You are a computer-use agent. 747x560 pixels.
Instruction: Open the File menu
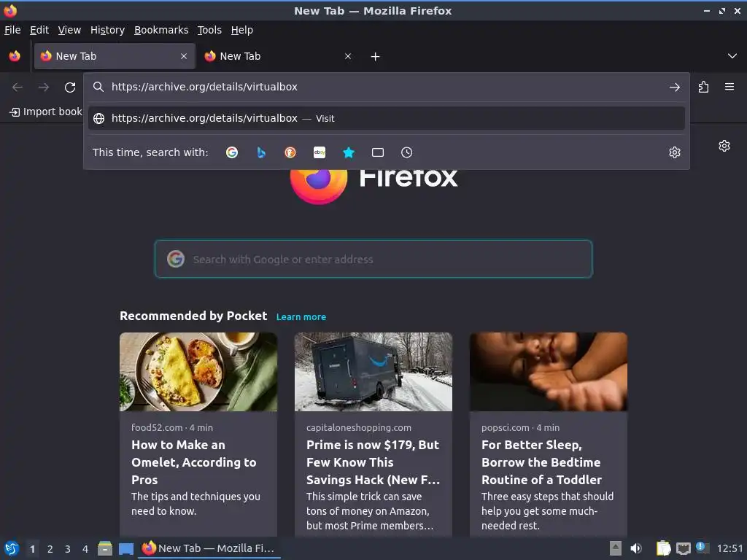coord(12,30)
